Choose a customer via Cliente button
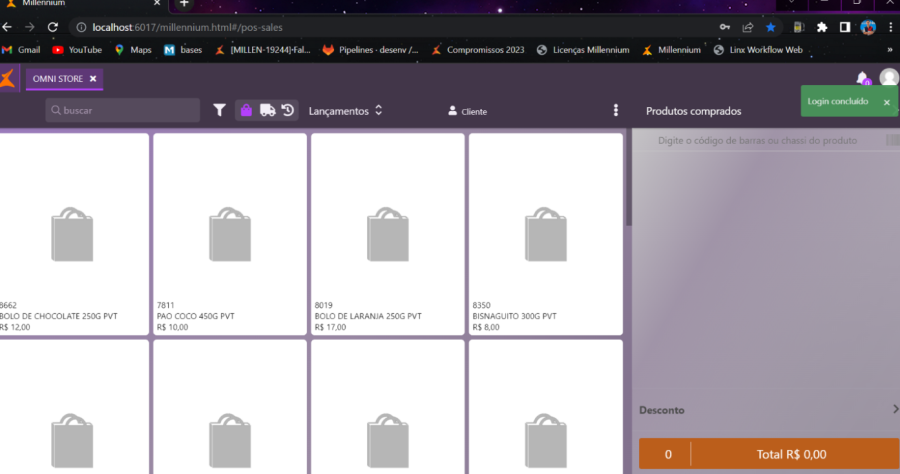The height and width of the screenshot is (474, 900). (x=467, y=111)
